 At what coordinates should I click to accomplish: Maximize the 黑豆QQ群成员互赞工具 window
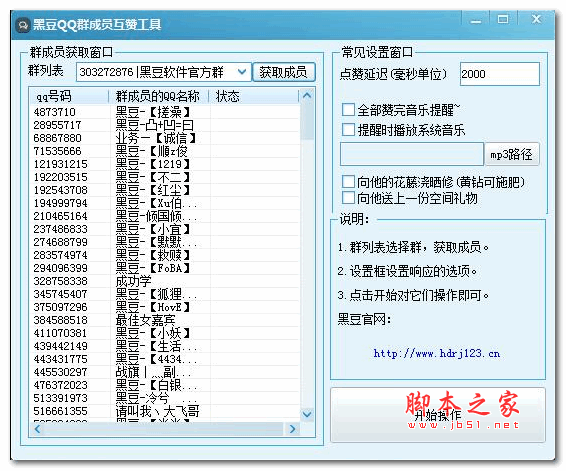pyautogui.click(x=503, y=19)
